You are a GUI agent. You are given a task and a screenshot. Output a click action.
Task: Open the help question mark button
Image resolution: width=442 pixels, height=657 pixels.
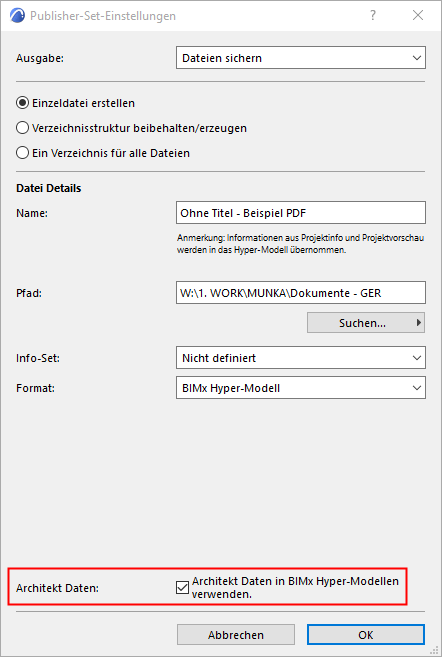click(373, 16)
